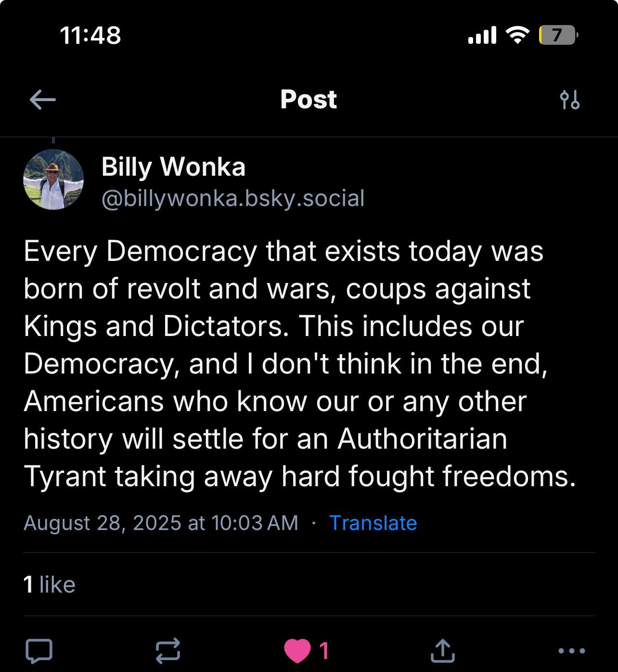Tap the Billy Wonka display name
Viewport: 618px width, 672px height.
point(173,167)
